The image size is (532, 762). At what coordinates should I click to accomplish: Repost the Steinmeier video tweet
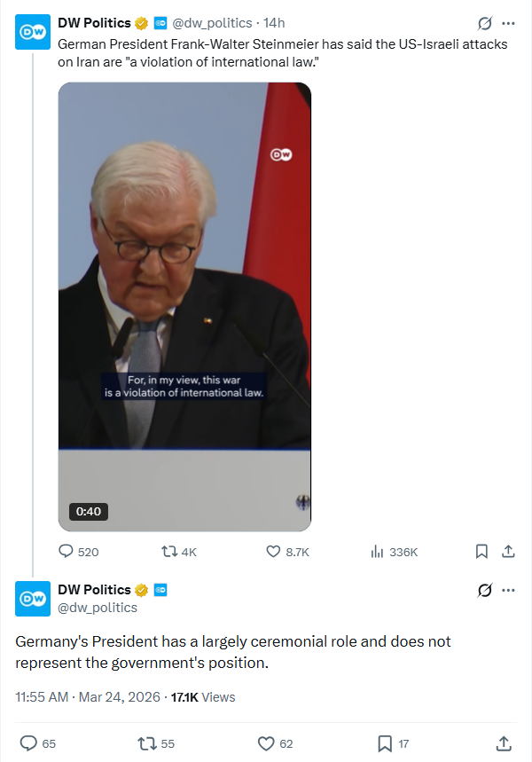[168, 551]
